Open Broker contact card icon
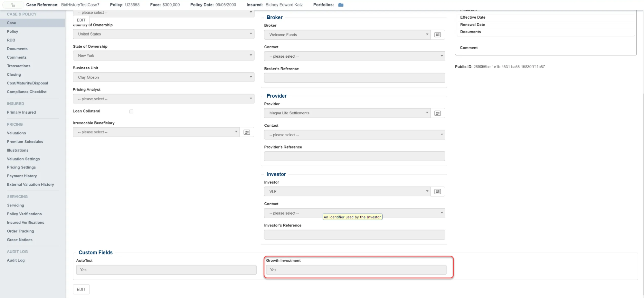 pos(437,35)
